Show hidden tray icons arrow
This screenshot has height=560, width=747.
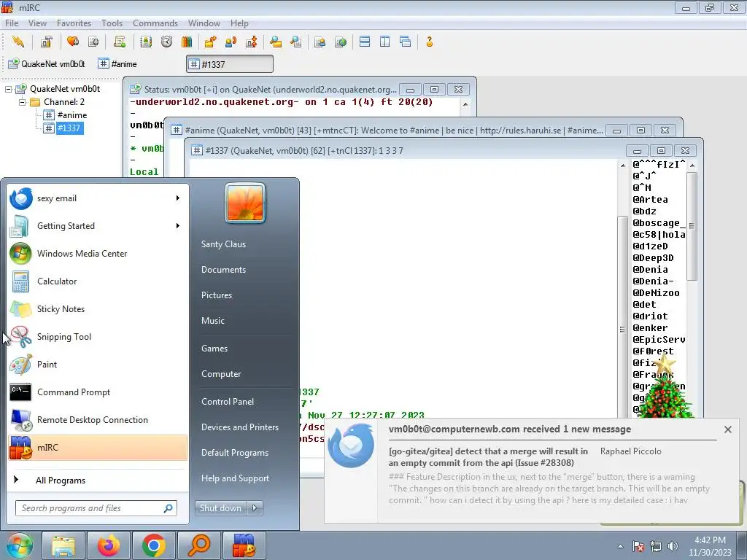point(620,546)
